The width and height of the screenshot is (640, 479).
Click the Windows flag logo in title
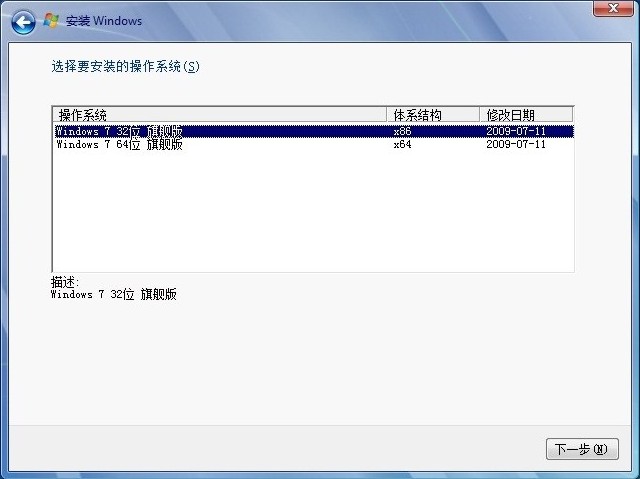pos(51,20)
